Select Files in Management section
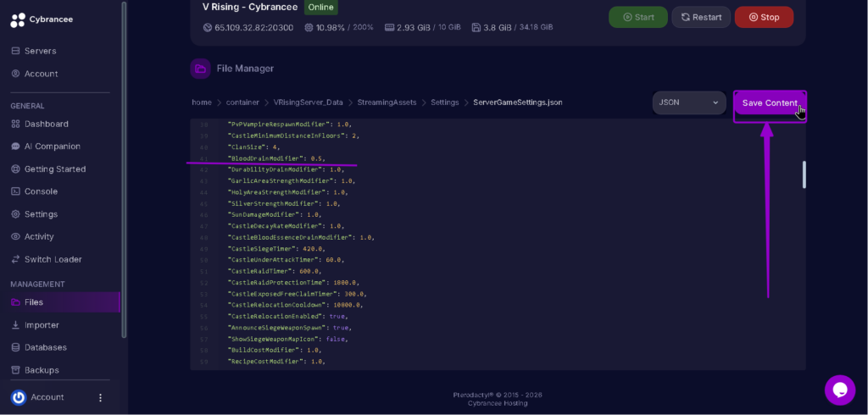This screenshot has height=415, width=868. (60, 302)
